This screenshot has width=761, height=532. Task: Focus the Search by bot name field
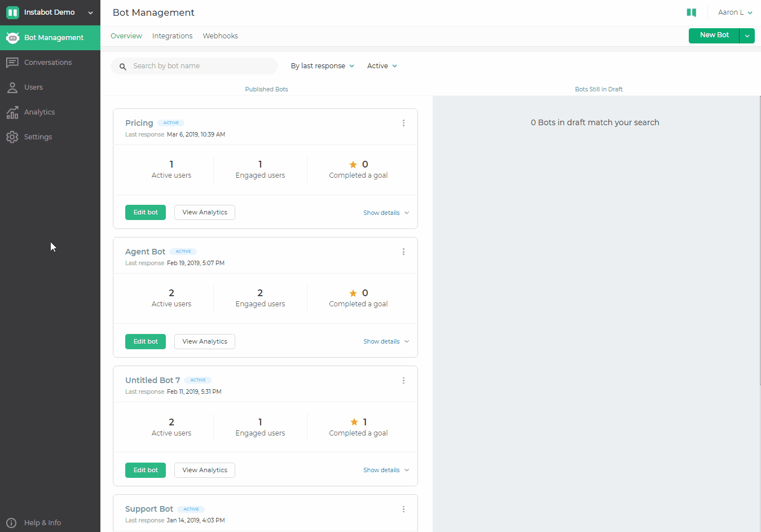(x=194, y=66)
